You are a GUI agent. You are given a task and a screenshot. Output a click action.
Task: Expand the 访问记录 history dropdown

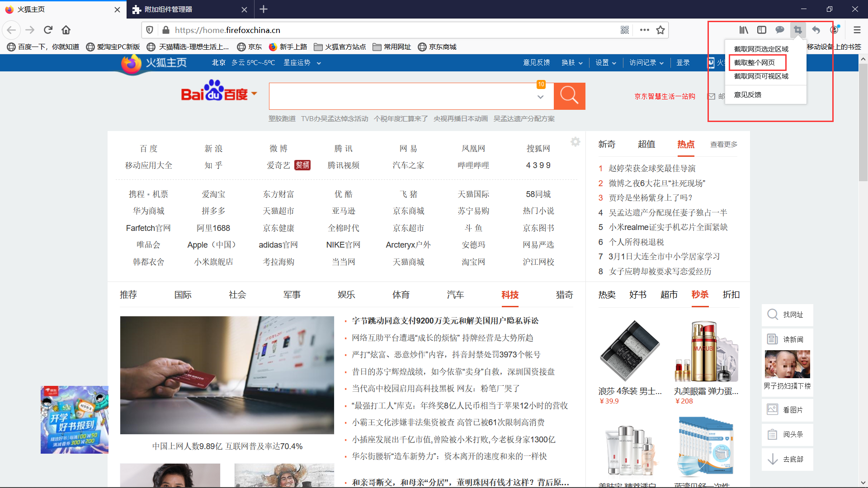(646, 63)
